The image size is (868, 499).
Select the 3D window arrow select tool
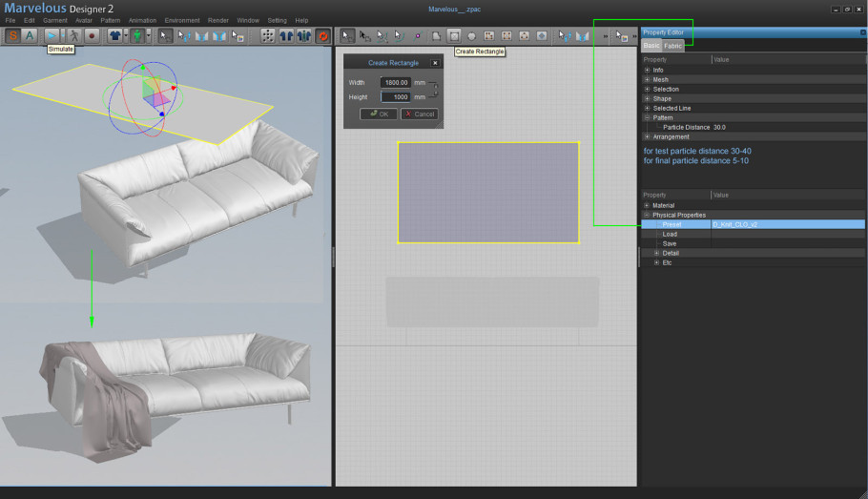(x=164, y=36)
